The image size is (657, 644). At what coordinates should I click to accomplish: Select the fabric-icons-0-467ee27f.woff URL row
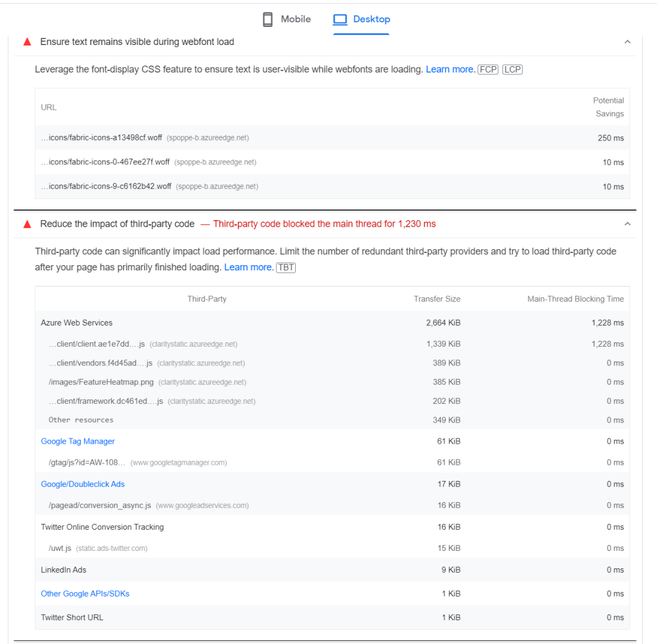coord(332,162)
